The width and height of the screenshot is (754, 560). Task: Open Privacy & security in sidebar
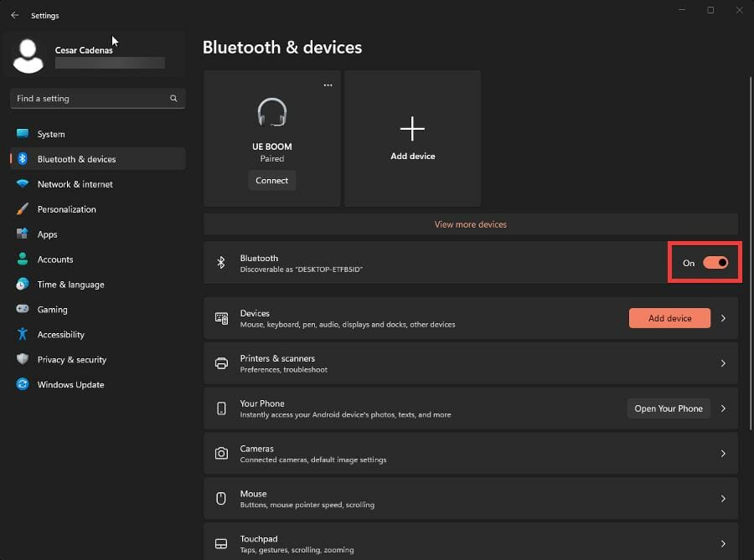click(98, 359)
